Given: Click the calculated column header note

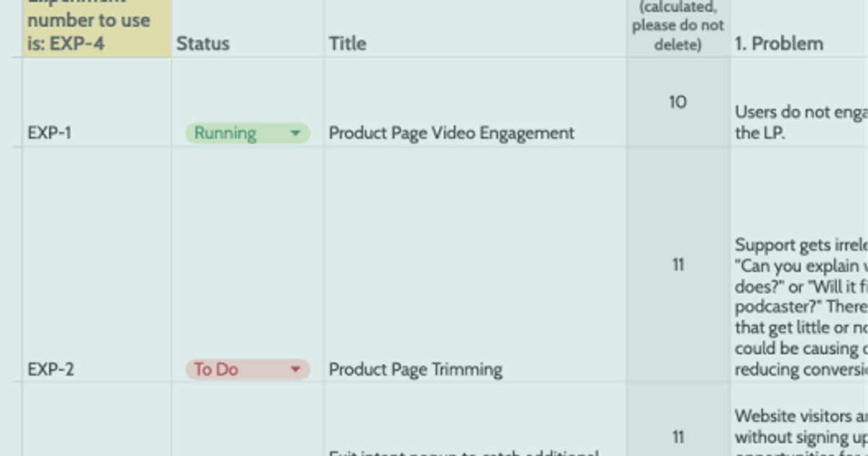Looking at the screenshot, I should pyautogui.click(x=676, y=24).
